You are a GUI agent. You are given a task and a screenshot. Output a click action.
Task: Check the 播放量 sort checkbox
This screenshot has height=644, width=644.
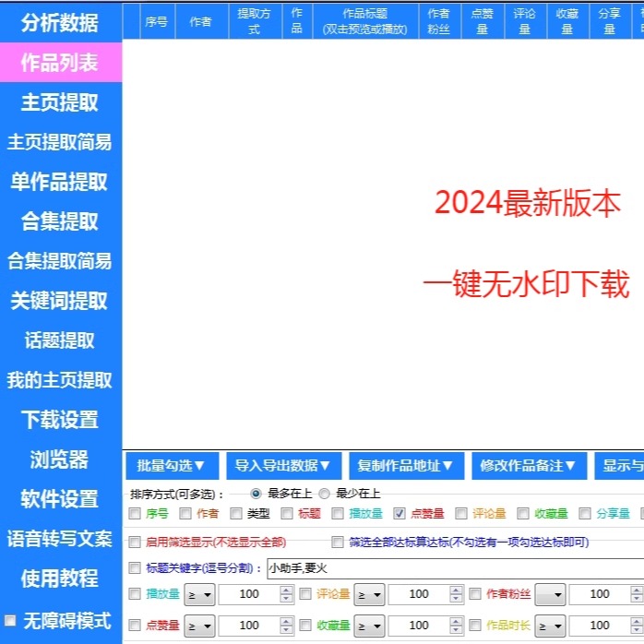coord(338,513)
